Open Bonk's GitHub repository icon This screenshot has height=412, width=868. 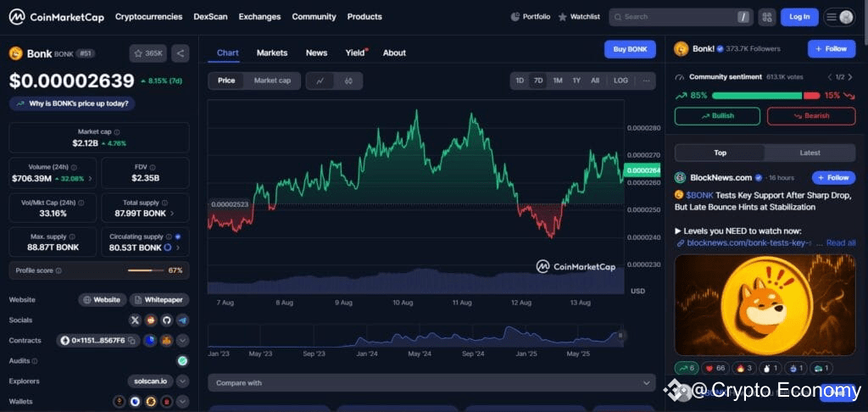point(166,320)
